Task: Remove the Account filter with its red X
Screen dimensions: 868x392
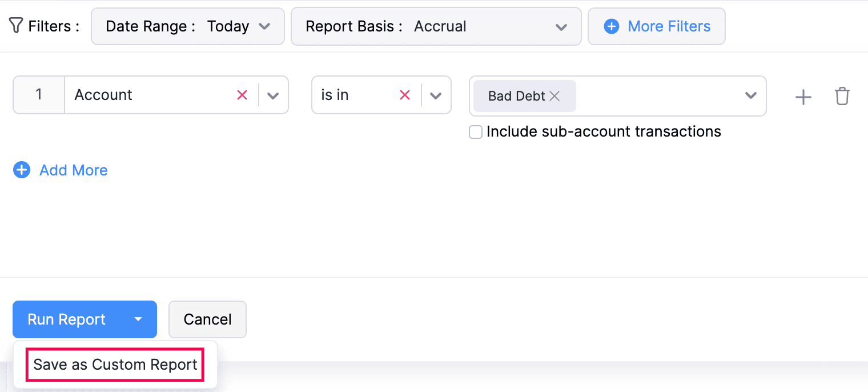Action: 242,95
